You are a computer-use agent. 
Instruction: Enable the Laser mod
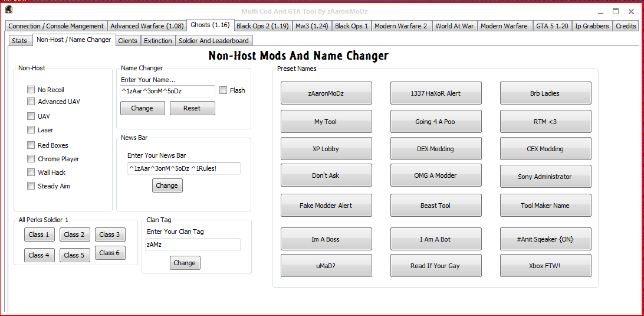31,130
